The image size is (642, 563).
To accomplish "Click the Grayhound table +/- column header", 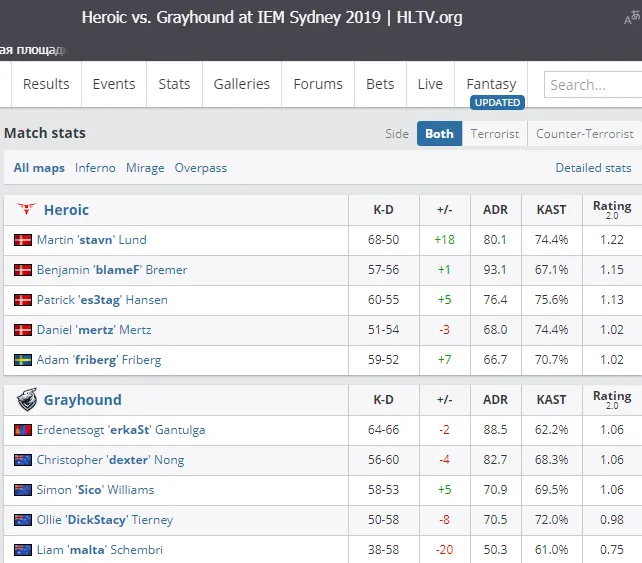I will 445,400.
